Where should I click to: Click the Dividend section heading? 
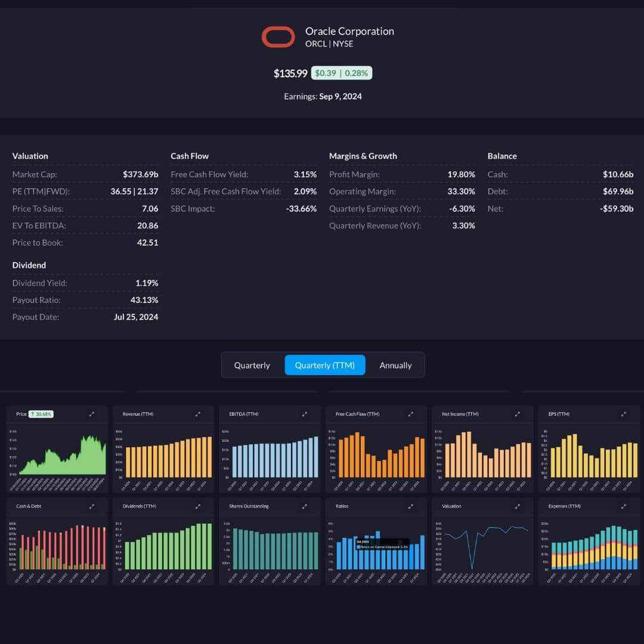click(x=29, y=265)
